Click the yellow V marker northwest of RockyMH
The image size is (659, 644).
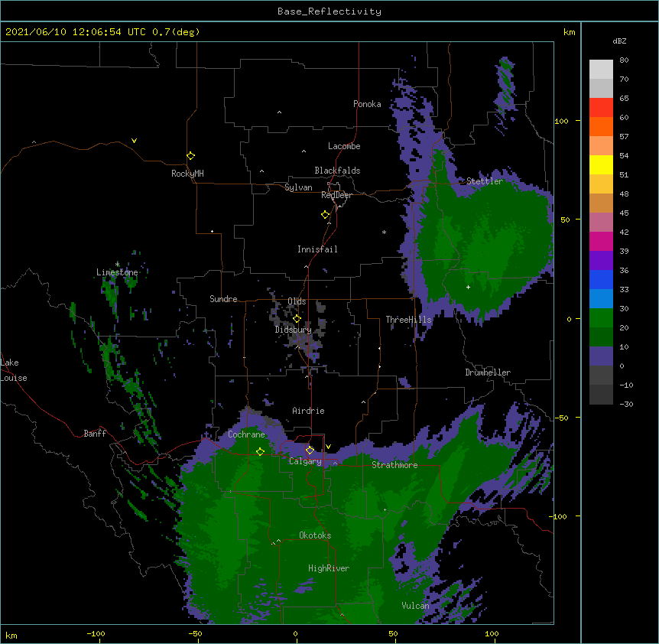tap(134, 141)
